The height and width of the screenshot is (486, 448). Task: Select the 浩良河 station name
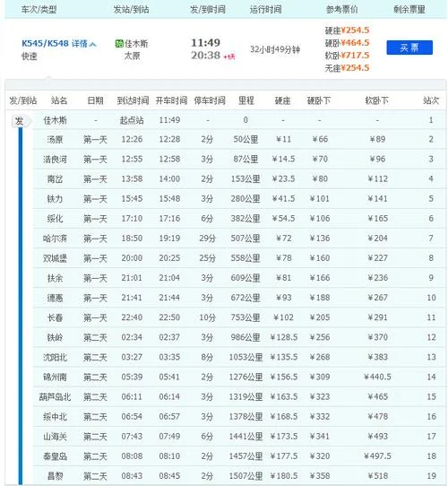(x=55, y=160)
